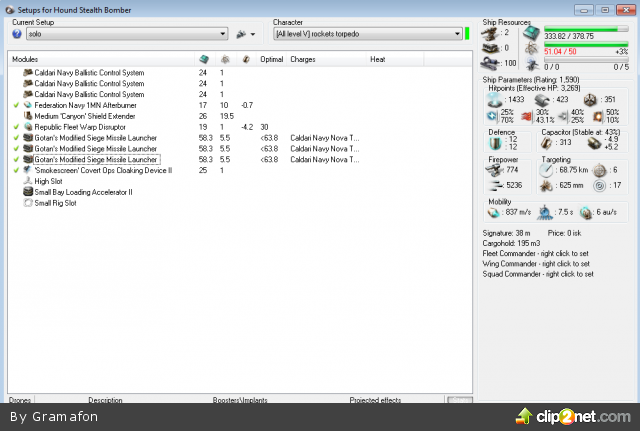This screenshot has height=431, width=640.
Task: Click the powergrid column header icon
Action: click(225, 59)
